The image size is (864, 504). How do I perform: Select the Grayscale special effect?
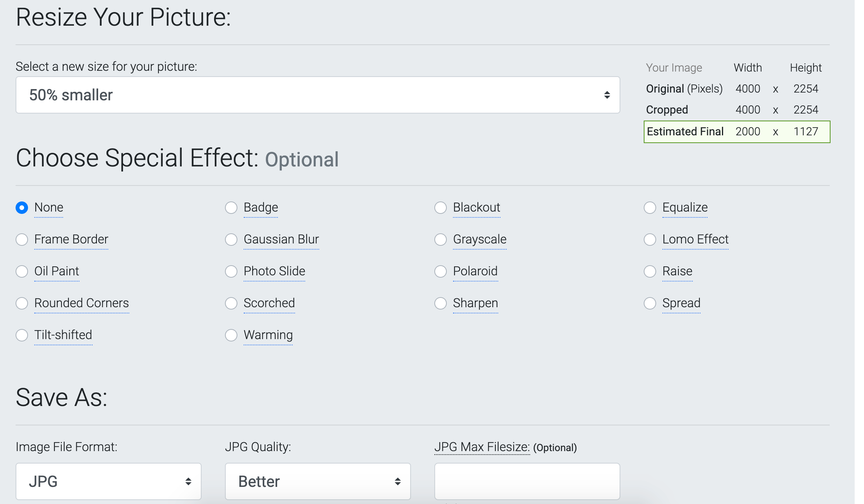[x=441, y=240]
